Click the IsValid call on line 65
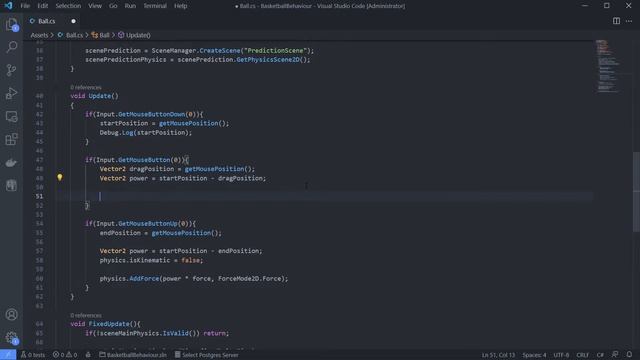The width and height of the screenshot is (640, 360). click(176, 333)
